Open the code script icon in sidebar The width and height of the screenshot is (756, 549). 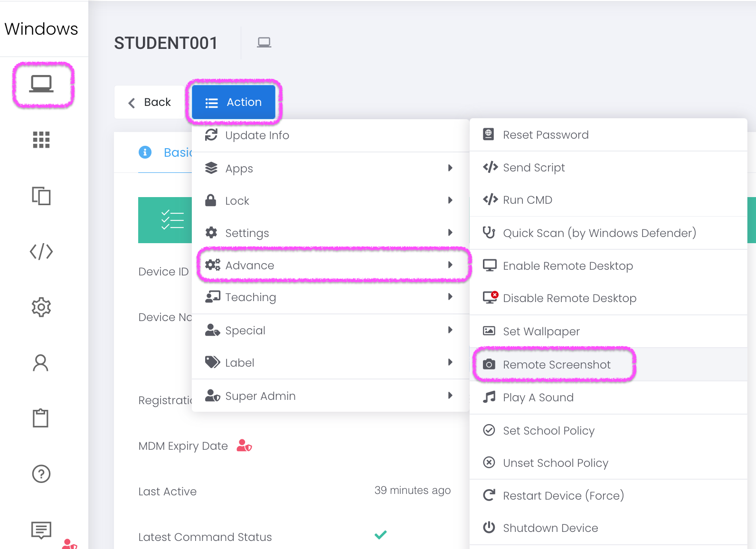coord(41,251)
